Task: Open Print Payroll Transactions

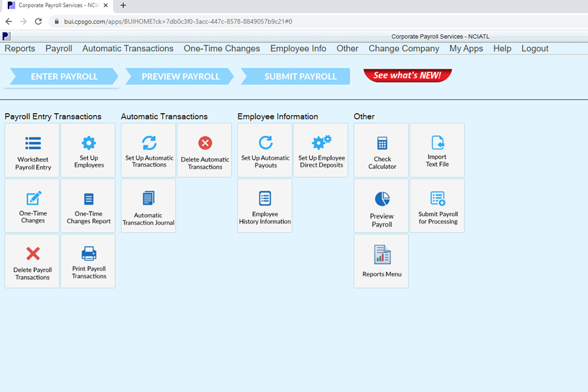Action: click(88, 261)
